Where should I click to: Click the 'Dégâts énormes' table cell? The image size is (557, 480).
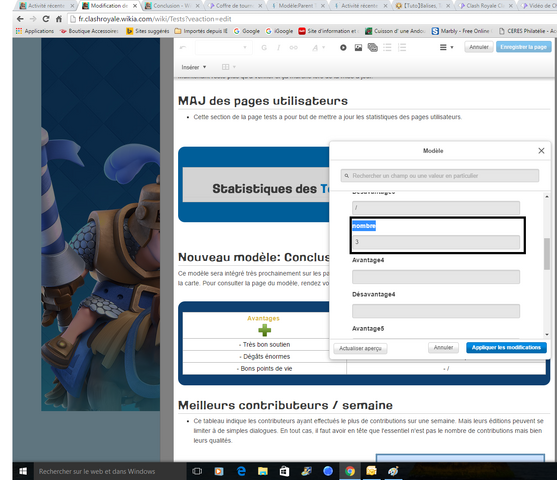265,356
